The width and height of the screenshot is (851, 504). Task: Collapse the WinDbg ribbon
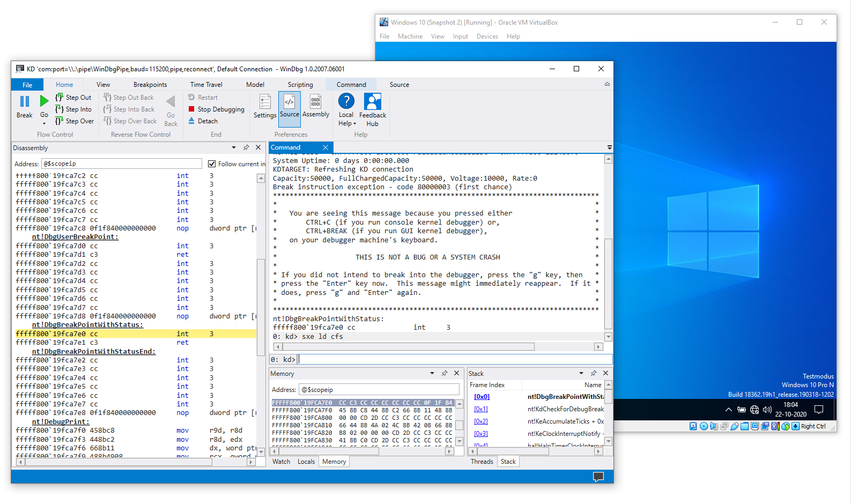point(607,84)
